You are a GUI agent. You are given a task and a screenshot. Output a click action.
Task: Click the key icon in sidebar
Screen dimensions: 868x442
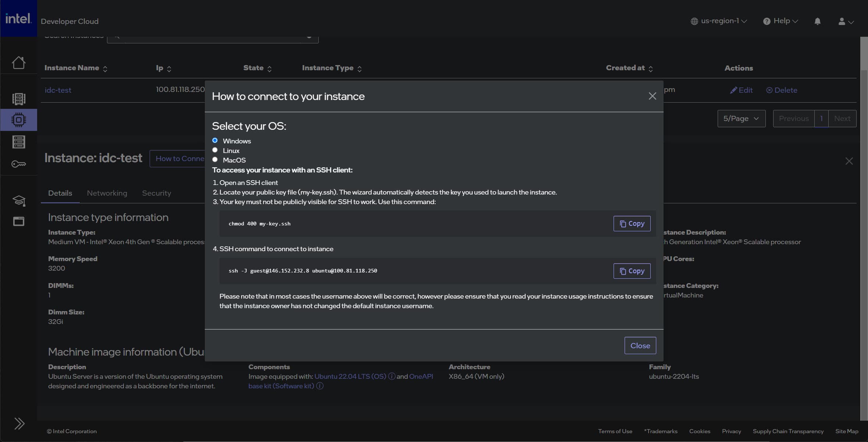tap(18, 164)
